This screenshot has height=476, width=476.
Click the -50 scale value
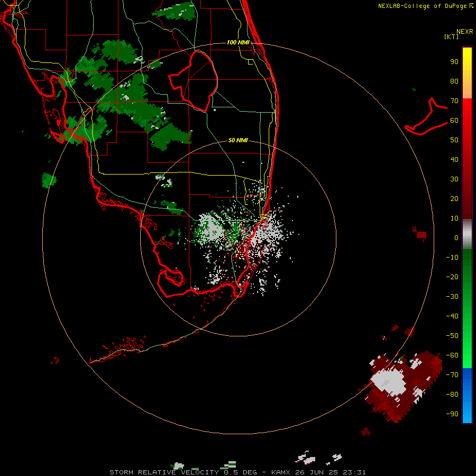tap(452, 335)
